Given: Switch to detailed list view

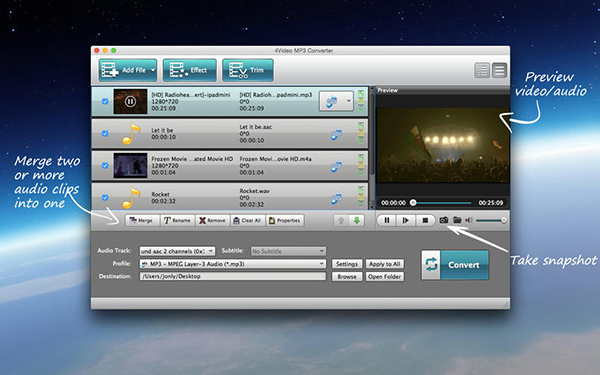Looking at the screenshot, I should point(482,70).
